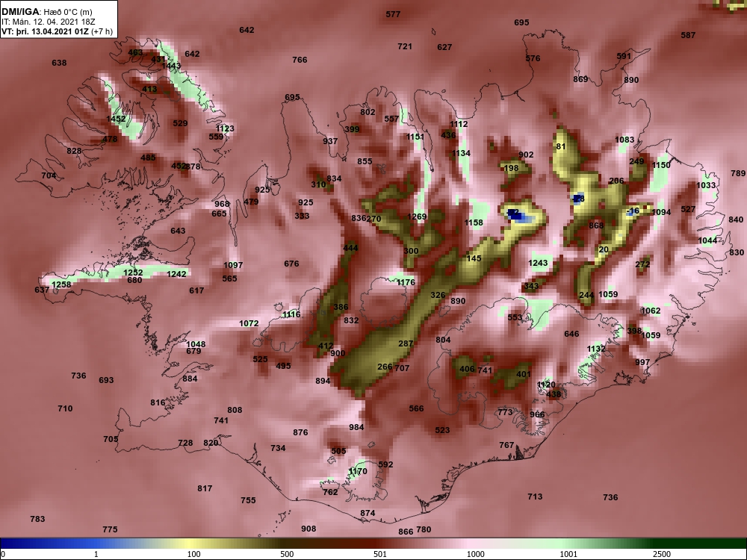747x560 pixels.
Task: Click the number 287
Action: [406, 343]
